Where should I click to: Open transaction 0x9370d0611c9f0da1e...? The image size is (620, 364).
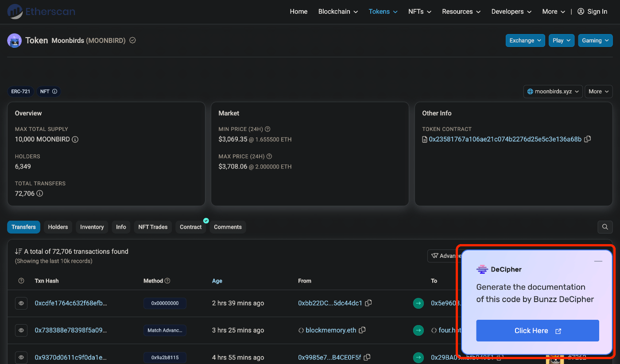click(71, 357)
